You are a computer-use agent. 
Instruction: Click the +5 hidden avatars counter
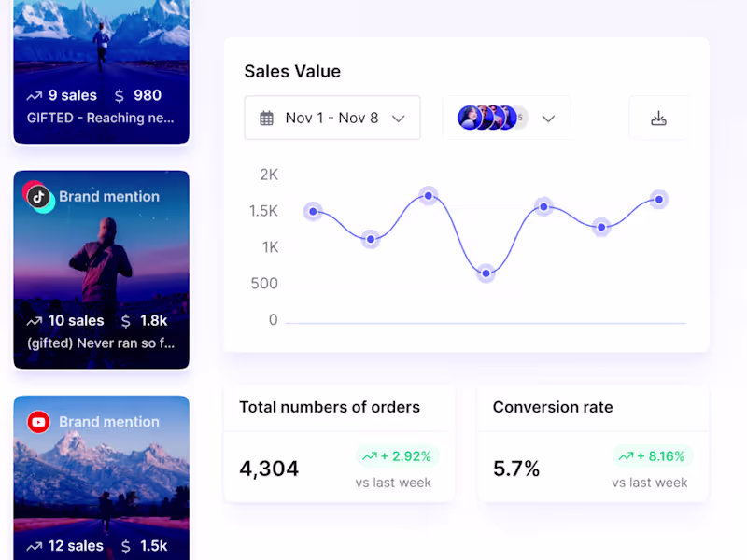pos(518,117)
